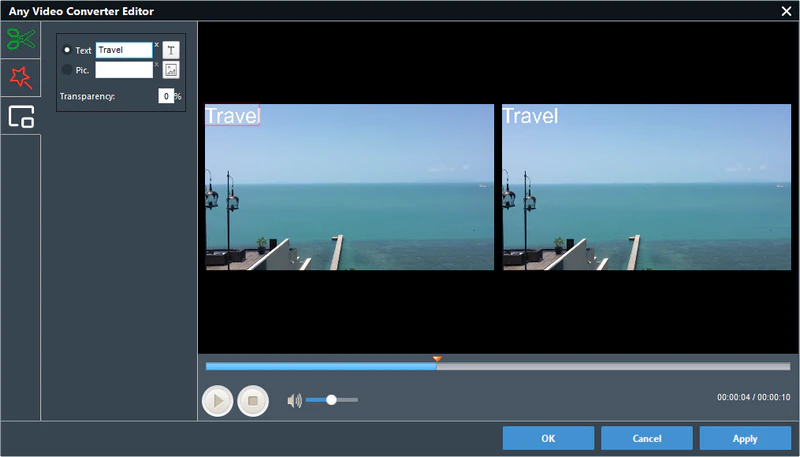The image size is (800, 457).
Task: Click the Cancel button
Action: (x=646, y=438)
